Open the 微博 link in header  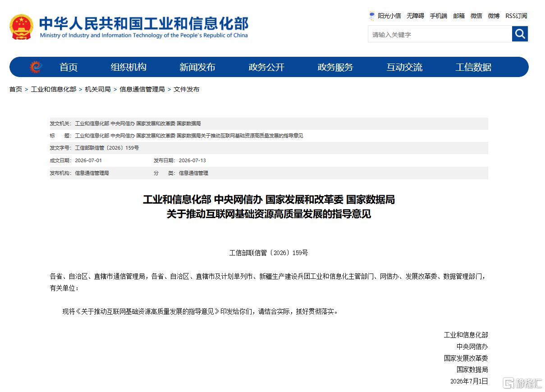(494, 16)
